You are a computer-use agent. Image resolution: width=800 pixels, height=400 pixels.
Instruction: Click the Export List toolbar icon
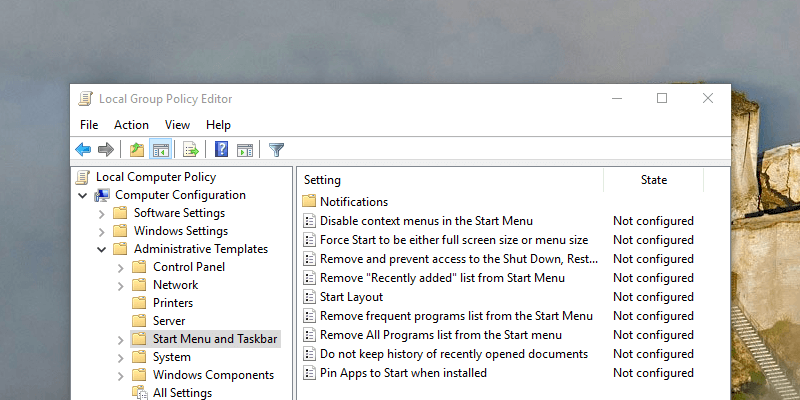click(191, 150)
